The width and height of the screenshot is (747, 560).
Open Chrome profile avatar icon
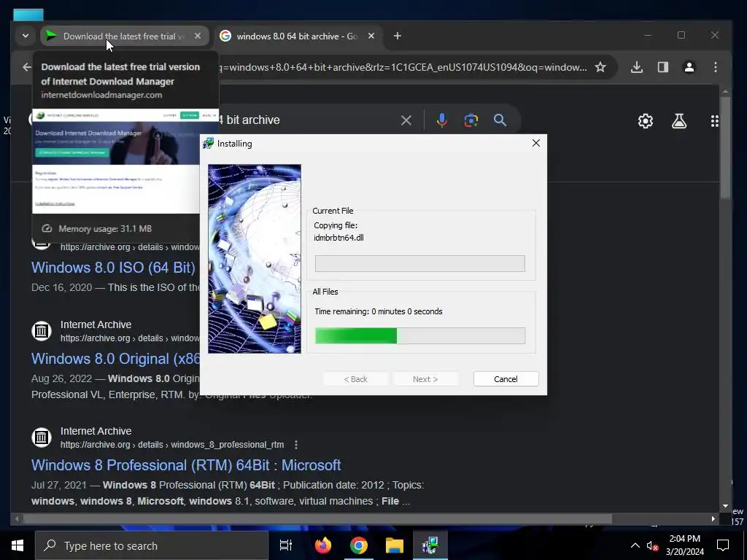[x=689, y=67]
